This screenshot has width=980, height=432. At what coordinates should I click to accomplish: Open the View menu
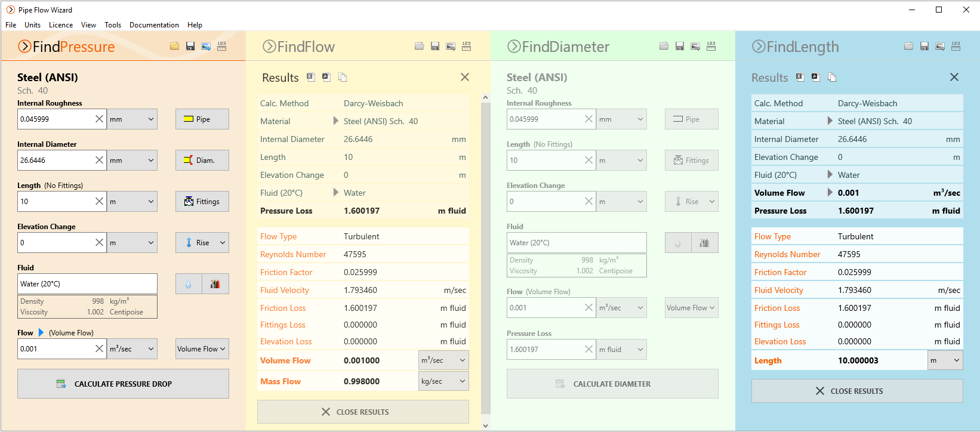coord(88,25)
